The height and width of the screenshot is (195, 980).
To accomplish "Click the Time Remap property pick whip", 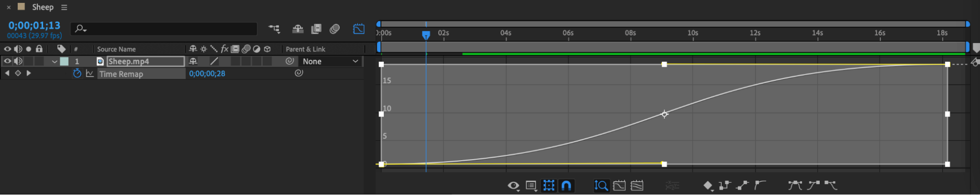I will pyautogui.click(x=299, y=73).
